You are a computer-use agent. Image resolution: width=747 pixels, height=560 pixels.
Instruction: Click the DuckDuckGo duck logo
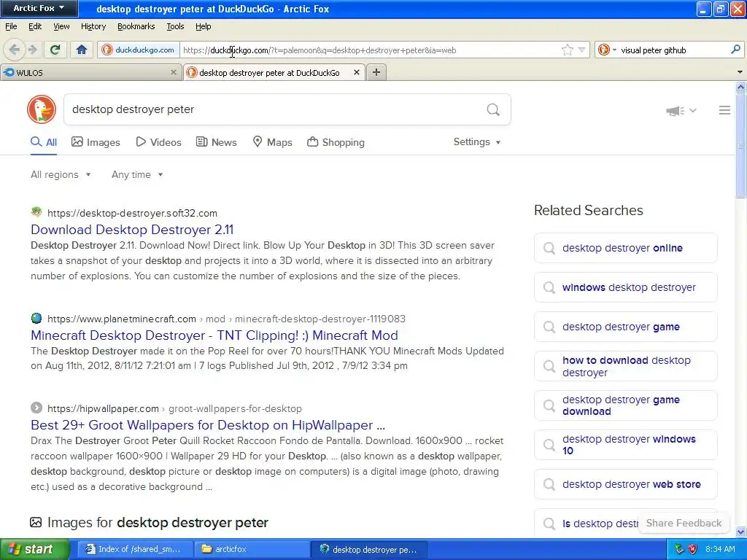[x=42, y=109]
